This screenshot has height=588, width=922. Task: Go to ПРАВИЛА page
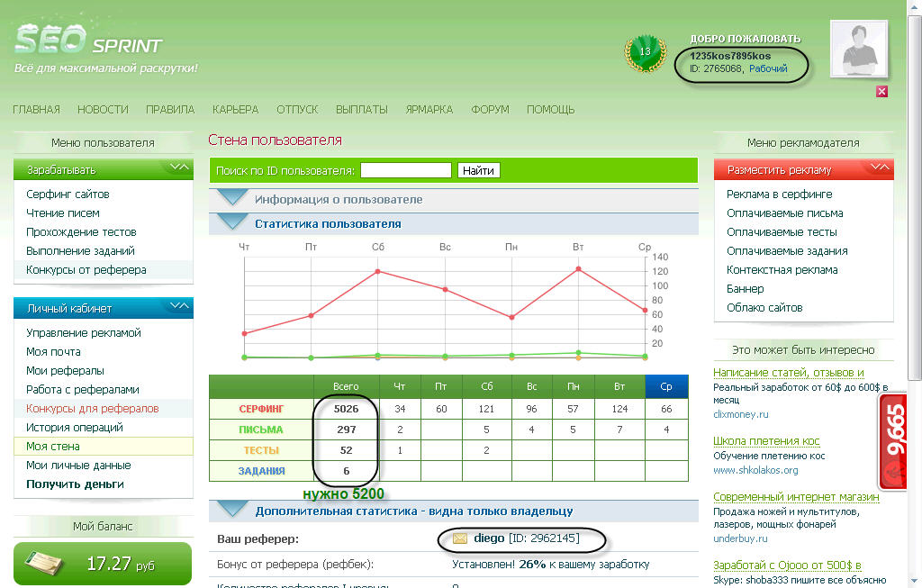click(x=170, y=110)
